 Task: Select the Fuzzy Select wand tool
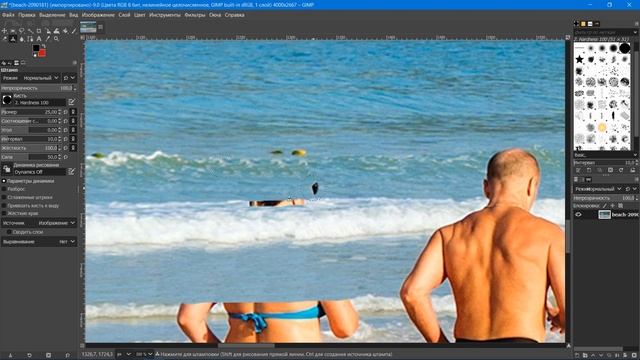click(x=30, y=31)
